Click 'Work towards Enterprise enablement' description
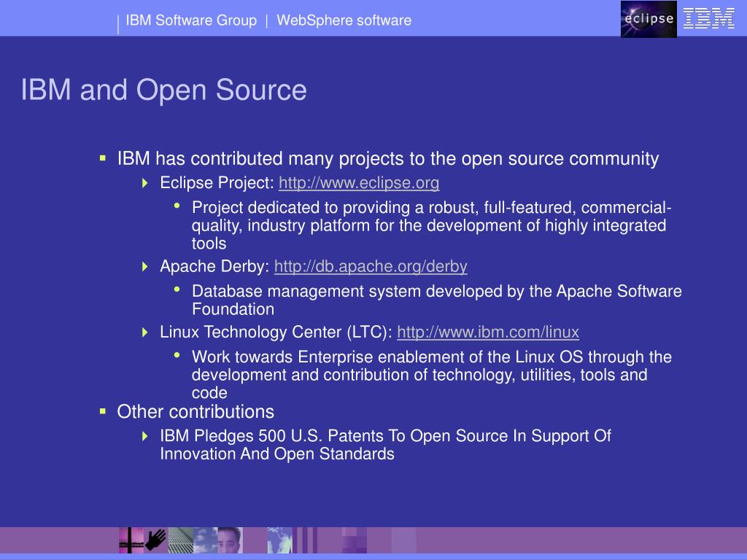Viewport: 747px width, 560px height. [x=432, y=375]
